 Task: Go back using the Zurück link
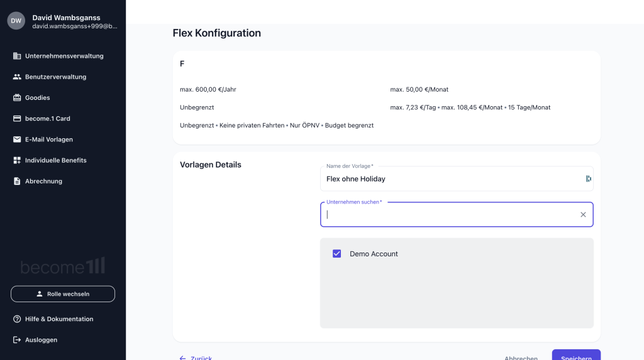tap(196, 357)
